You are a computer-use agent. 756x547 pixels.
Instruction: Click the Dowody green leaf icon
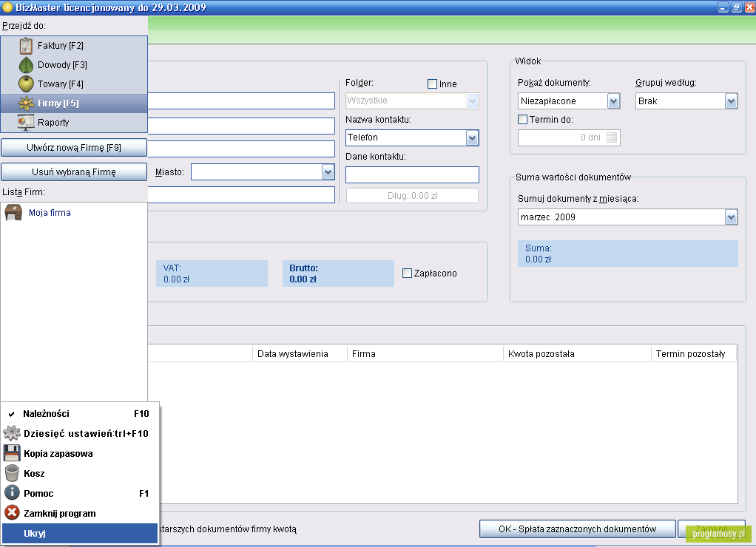click(26, 65)
